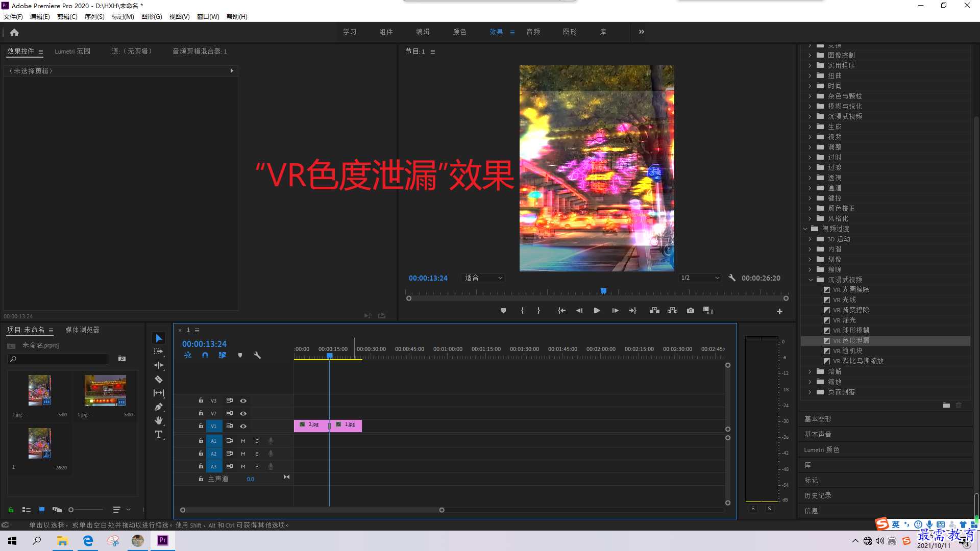980x551 pixels.
Task: Select the Pen tool
Action: [x=159, y=407]
